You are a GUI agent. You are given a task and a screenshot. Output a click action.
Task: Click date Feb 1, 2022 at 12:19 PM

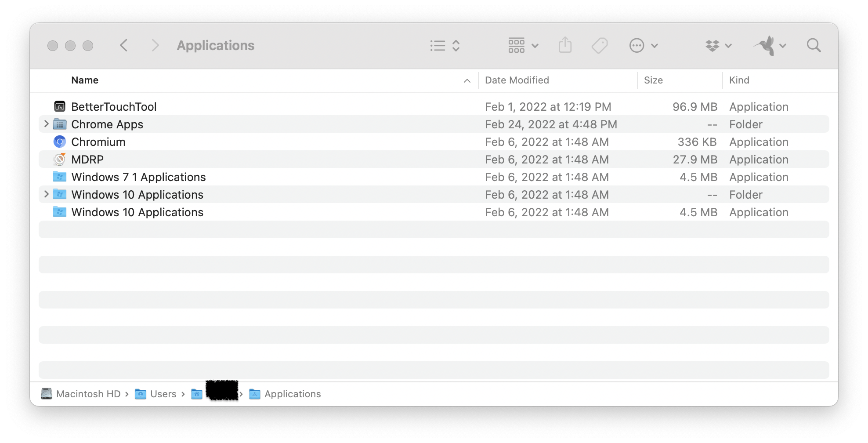(548, 107)
